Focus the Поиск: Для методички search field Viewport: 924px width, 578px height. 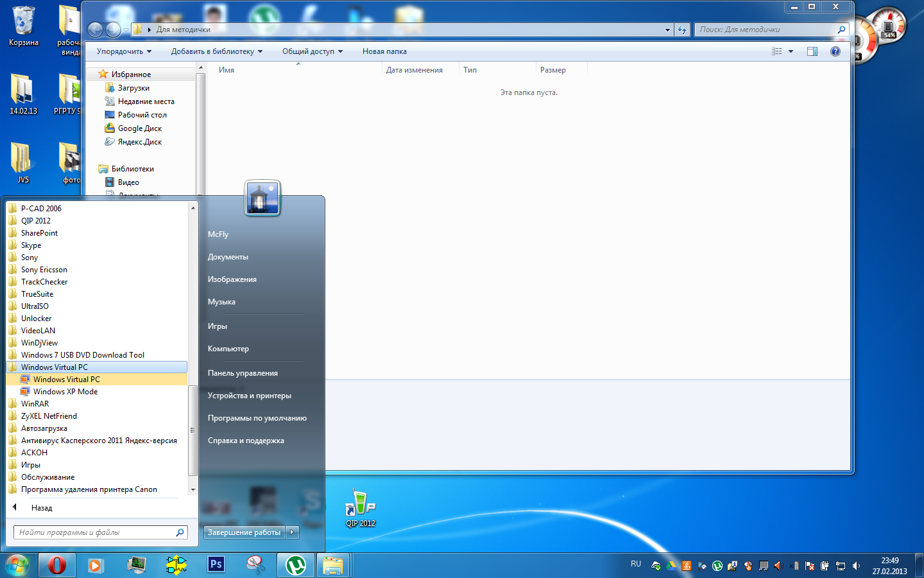point(771,30)
